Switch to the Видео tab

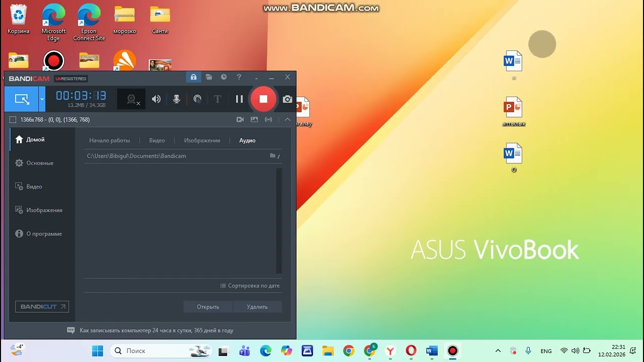157,140
